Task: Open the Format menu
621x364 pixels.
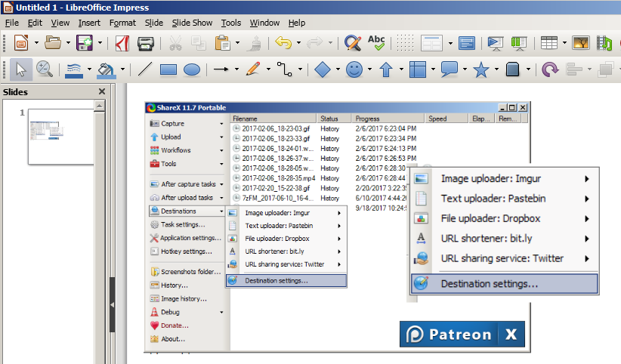Action: [x=122, y=23]
